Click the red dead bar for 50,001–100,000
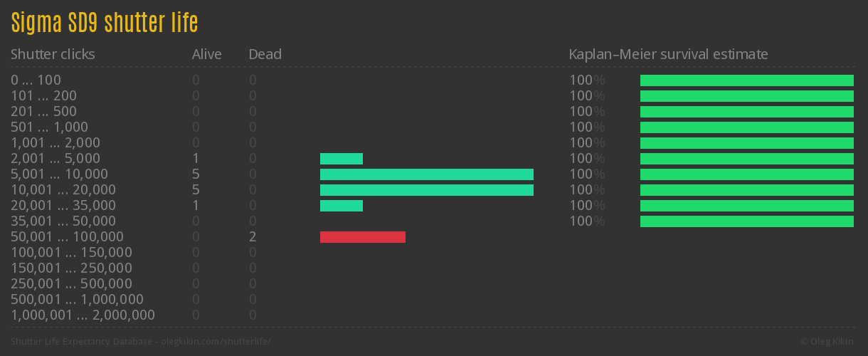Image resolution: width=868 pixels, height=356 pixels. coord(362,237)
